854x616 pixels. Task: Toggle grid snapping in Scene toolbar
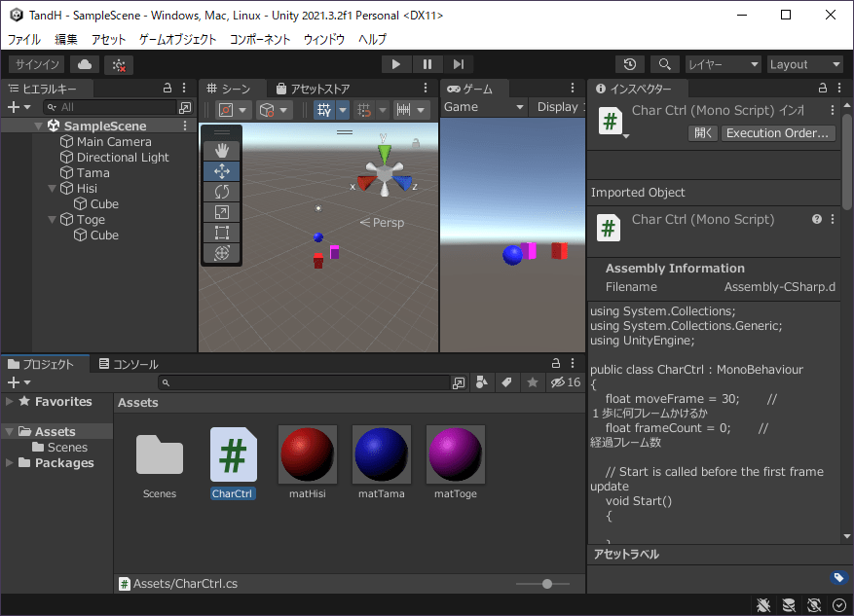(364, 110)
